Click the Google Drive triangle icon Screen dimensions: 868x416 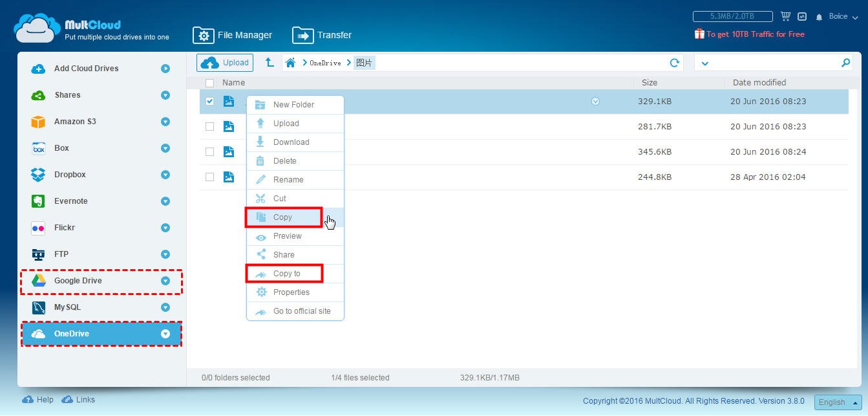(39, 281)
